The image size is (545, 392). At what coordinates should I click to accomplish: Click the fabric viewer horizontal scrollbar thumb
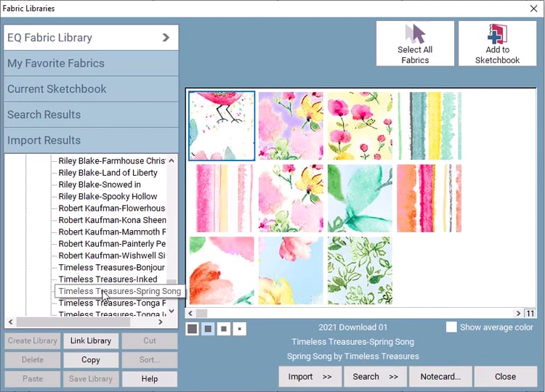(201, 313)
